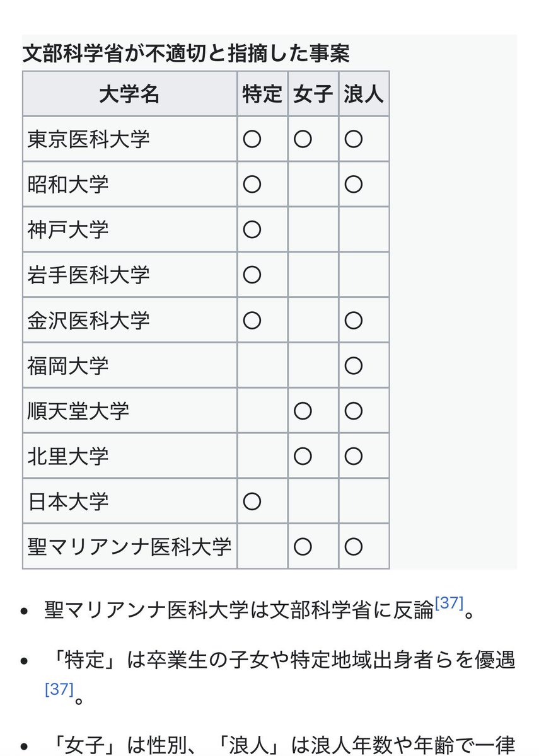Click the table caption 文部科学省が不適切と指摘した事案
Screen dimensions: 539x756
pos(186,54)
